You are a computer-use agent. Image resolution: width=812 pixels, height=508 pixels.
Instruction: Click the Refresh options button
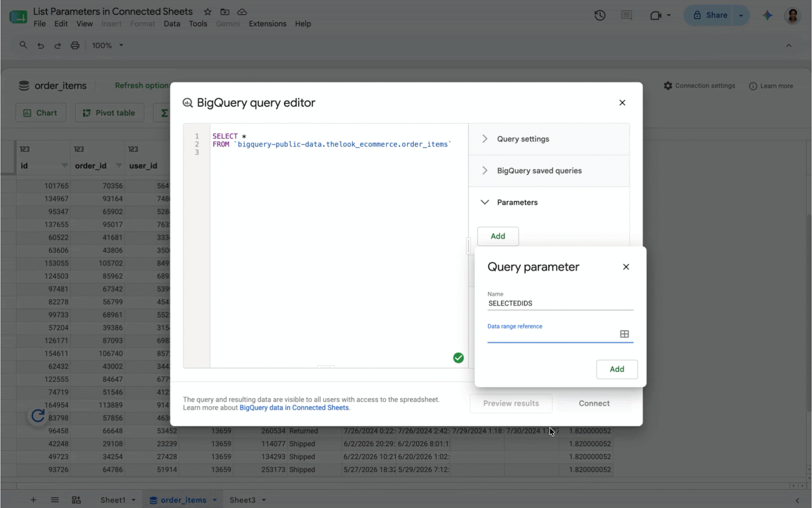[142, 85]
